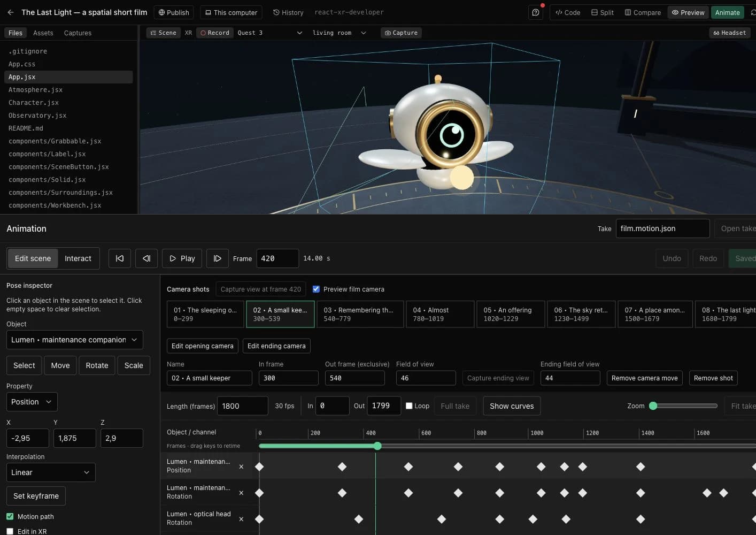
Task: Open the Quest 3 device dropdown
Action: [x=270, y=33]
